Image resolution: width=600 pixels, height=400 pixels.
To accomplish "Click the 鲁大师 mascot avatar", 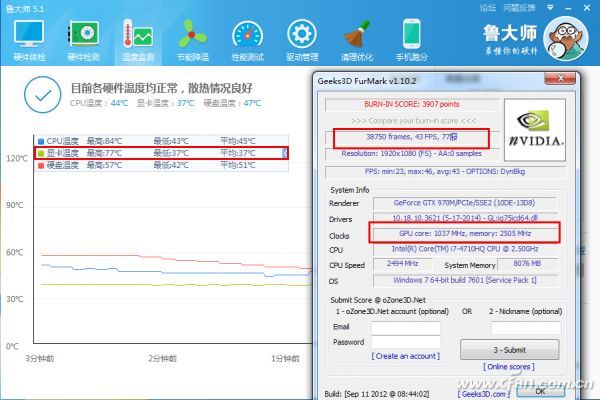I will click(x=566, y=39).
